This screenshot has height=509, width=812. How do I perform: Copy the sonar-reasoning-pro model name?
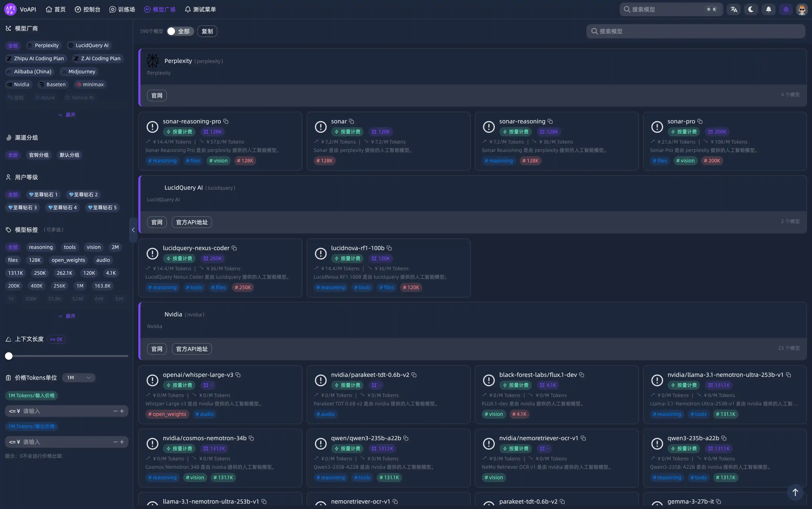pos(226,121)
